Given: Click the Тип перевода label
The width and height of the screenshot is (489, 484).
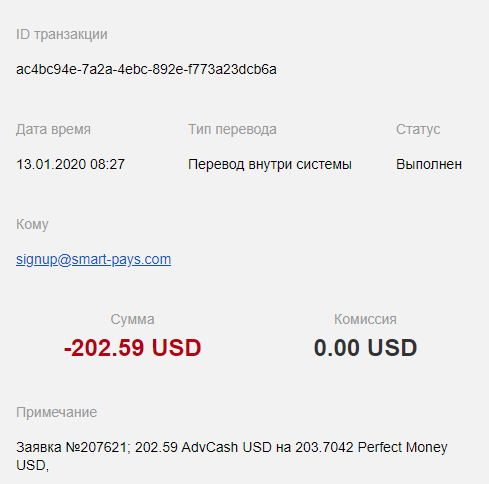Looking at the screenshot, I should point(232,129).
